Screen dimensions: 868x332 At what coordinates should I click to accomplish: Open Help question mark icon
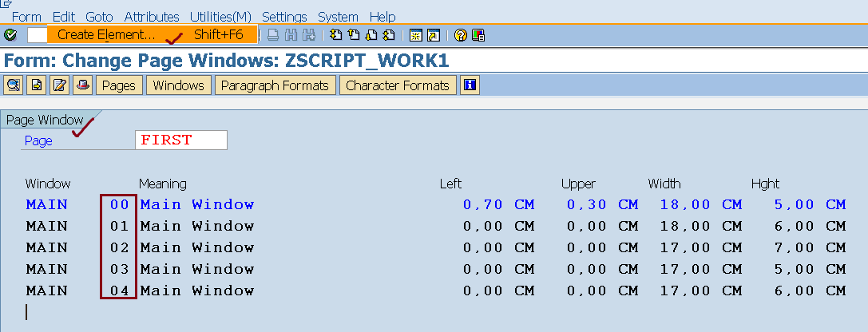(461, 35)
